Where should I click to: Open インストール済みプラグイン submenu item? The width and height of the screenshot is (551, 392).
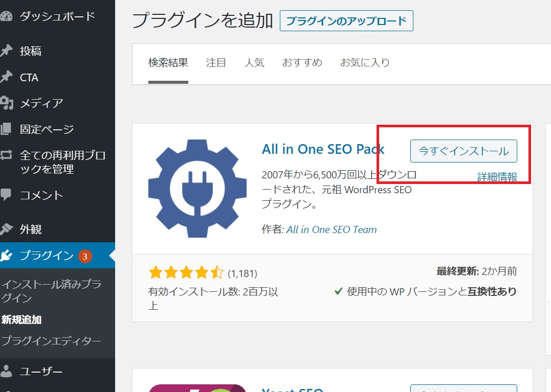(51, 291)
